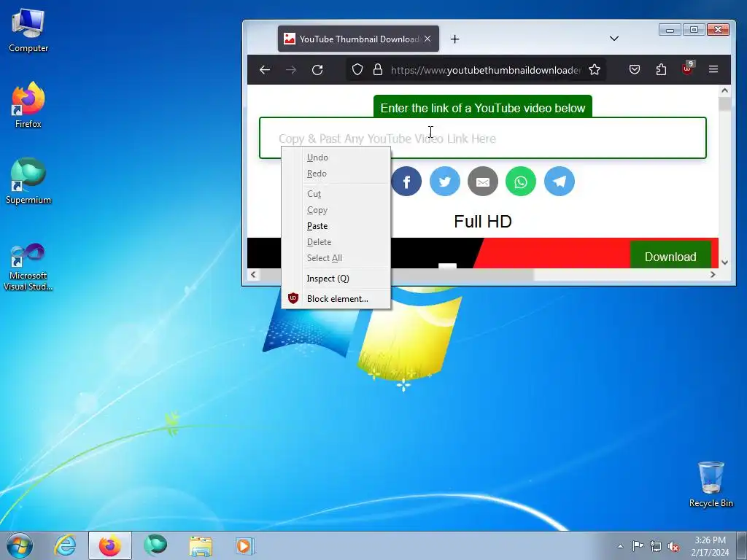
Task: Share via the WhatsApp icon
Action: click(521, 182)
